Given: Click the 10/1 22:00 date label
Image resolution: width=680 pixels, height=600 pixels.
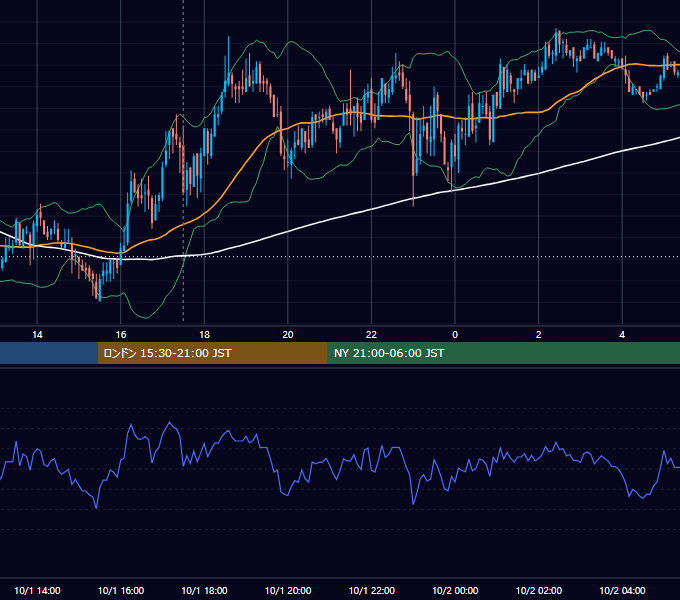Looking at the screenshot, I should coord(372,590).
